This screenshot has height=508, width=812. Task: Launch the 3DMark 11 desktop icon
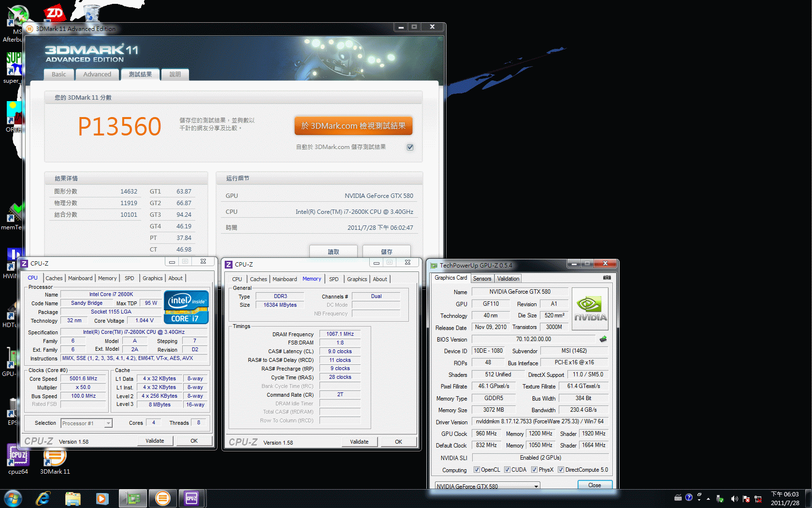[x=55, y=460]
